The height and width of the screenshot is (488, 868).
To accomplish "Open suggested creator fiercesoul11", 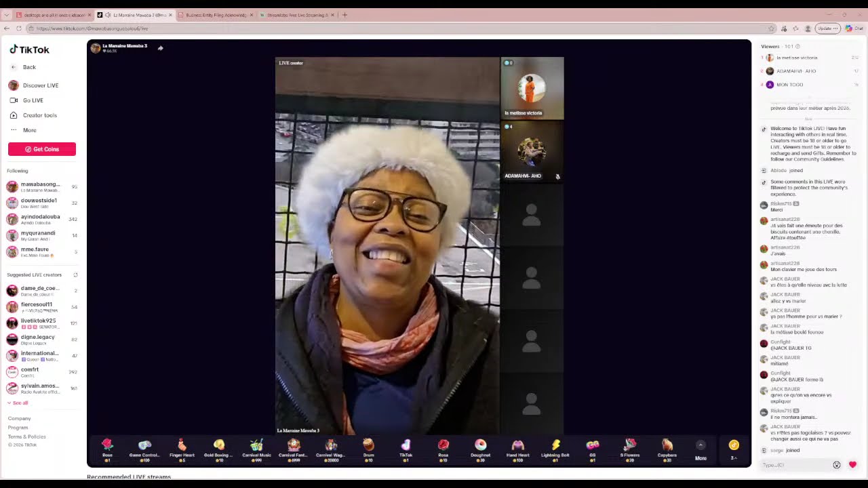I will point(42,307).
